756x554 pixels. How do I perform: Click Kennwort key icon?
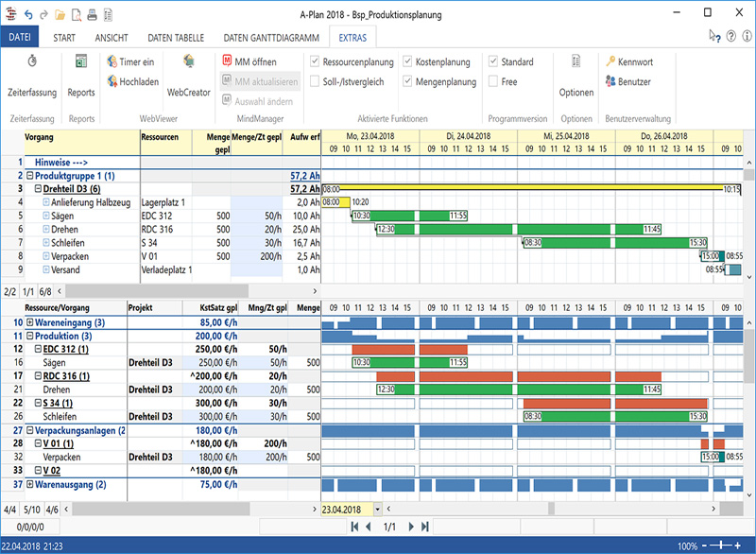(610, 61)
